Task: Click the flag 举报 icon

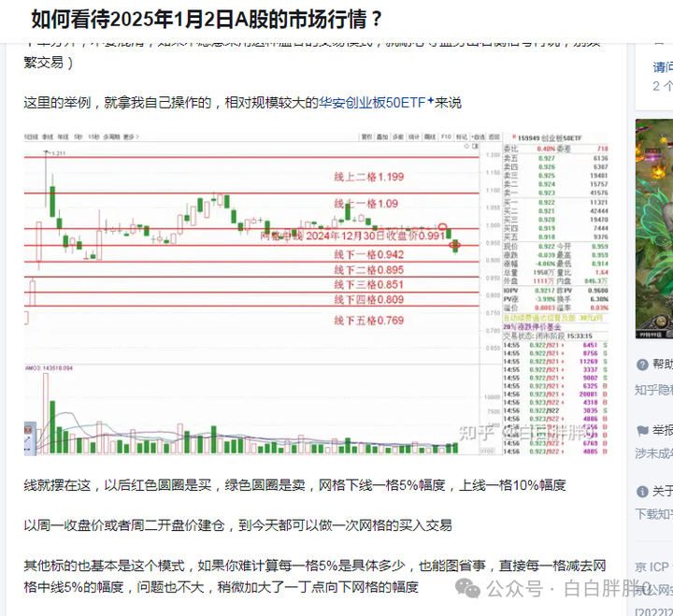Action: [642, 430]
